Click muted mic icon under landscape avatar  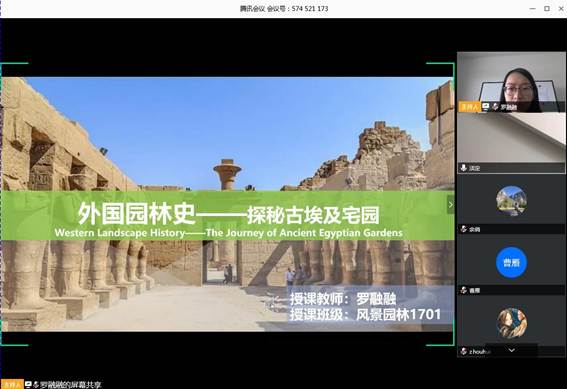[464, 229]
